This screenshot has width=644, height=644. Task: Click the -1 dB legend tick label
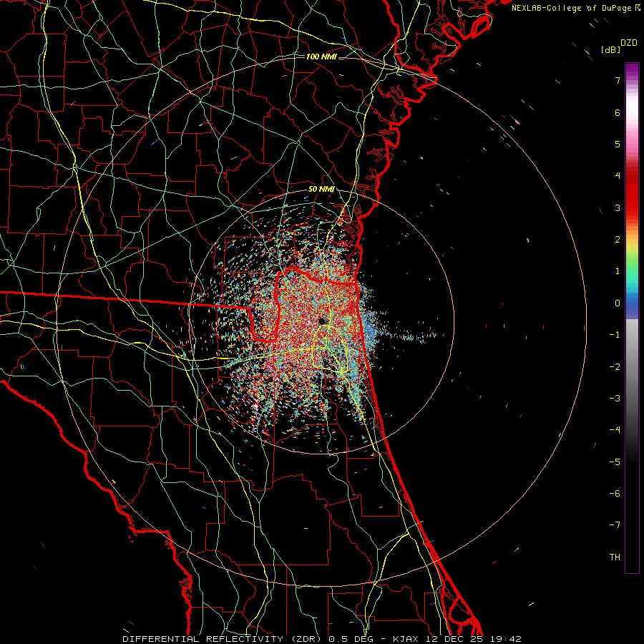[615, 335]
